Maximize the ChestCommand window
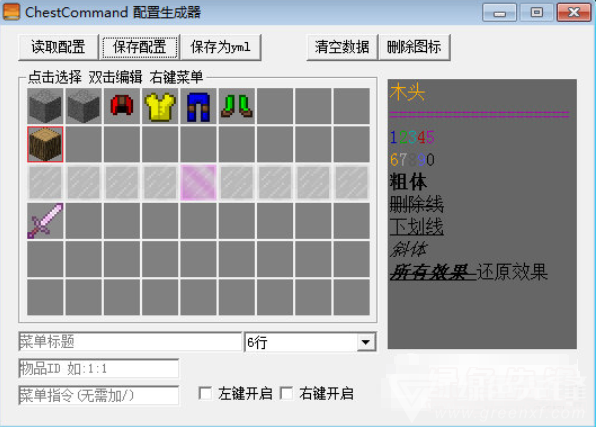Screen dimensions: 596x427 point(537,13)
